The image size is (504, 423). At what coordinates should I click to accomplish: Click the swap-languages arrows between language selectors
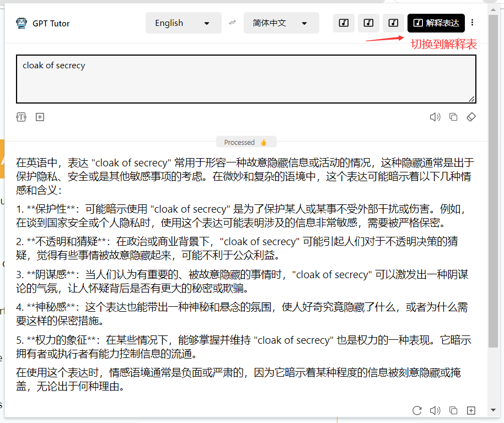pyautogui.click(x=232, y=23)
